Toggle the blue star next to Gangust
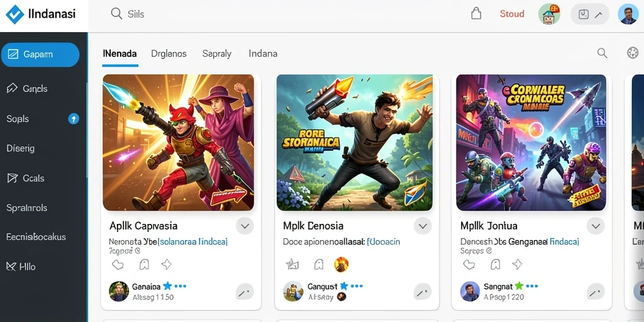Screen dimensions: 644x322 click(x=344, y=286)
